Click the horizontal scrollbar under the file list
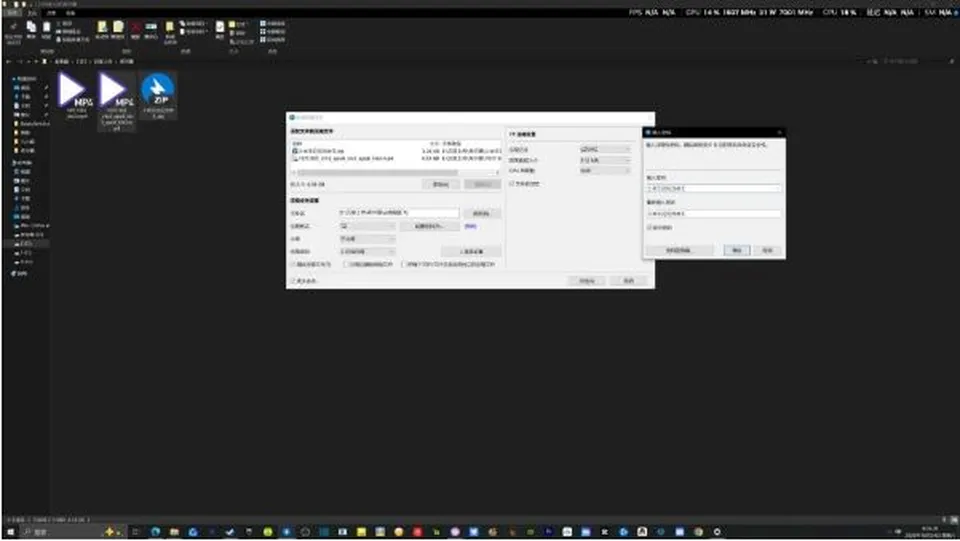 pos(396,173)
